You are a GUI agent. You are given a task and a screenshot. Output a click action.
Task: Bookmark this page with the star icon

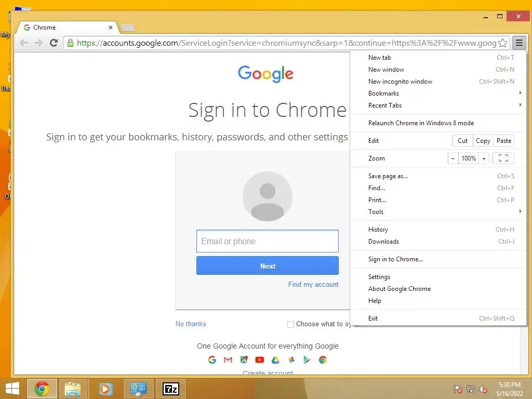click(x=503, y=43)
